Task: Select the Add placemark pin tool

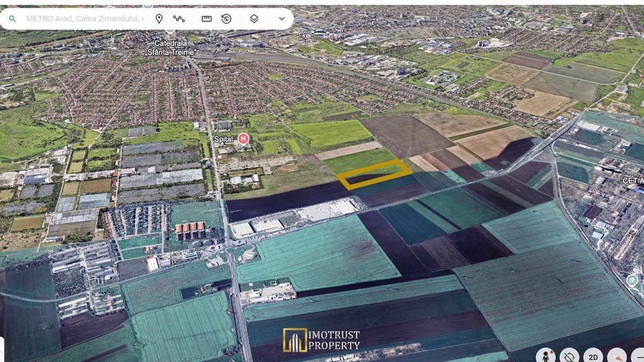Action: [x=159, y=19]
